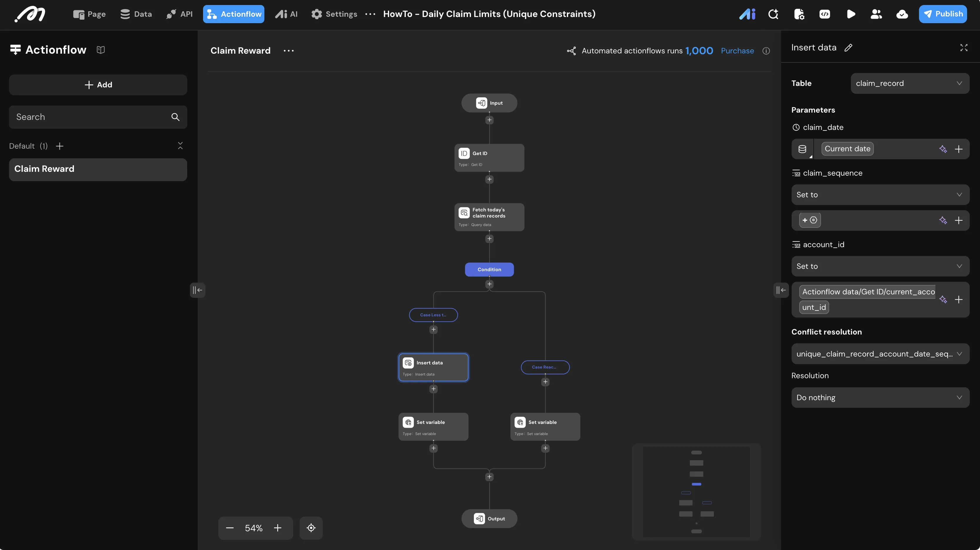Add a node below the Input node
Image resolution: width=980 pixels, height=550 pixels.
tap(489, 120)
